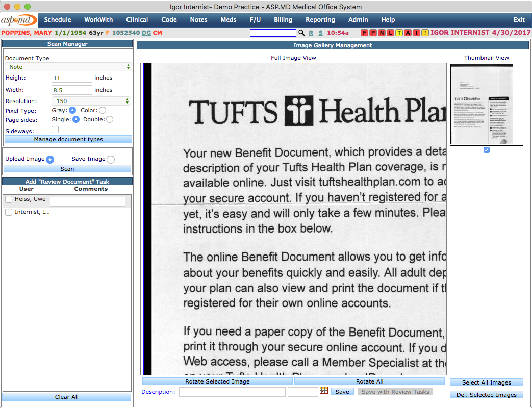Uncheck the thumbnail selection checkbox
The width and height of the screenshot is (532, 408).
click(487, 150)
